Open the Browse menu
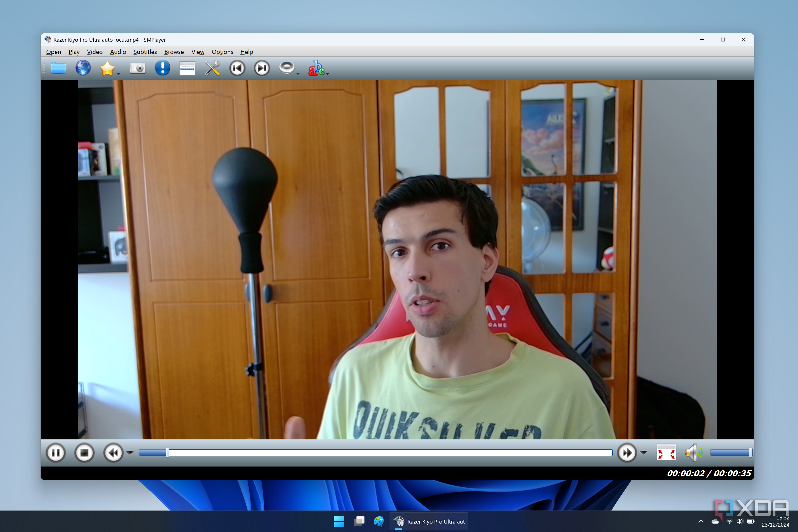This screenshot has height=532, width=798. 174,52
